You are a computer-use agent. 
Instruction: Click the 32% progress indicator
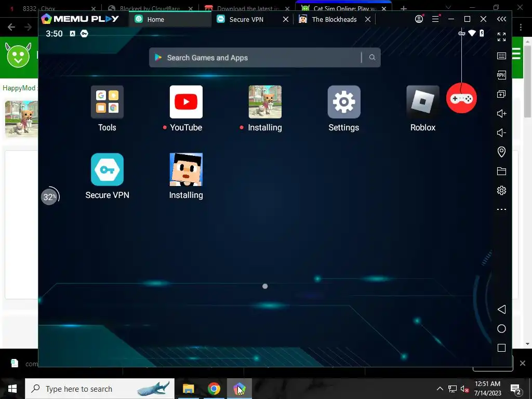[x=49, y=196]
